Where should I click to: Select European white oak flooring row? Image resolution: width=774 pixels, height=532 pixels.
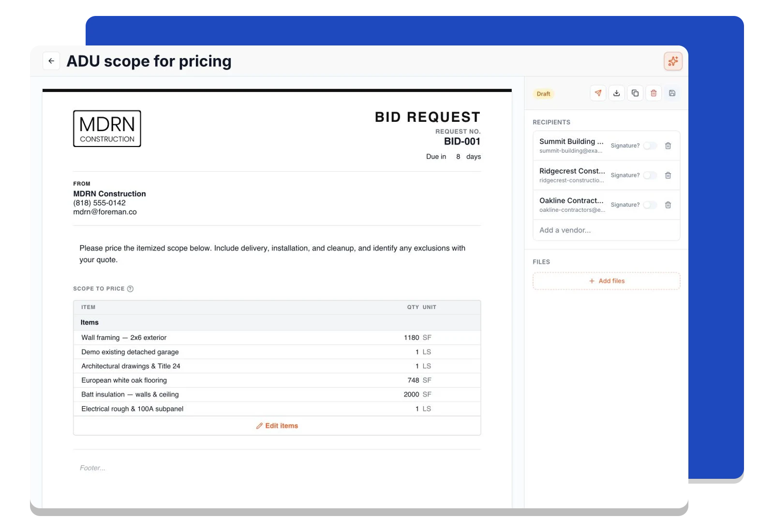[x=277, y=380]
